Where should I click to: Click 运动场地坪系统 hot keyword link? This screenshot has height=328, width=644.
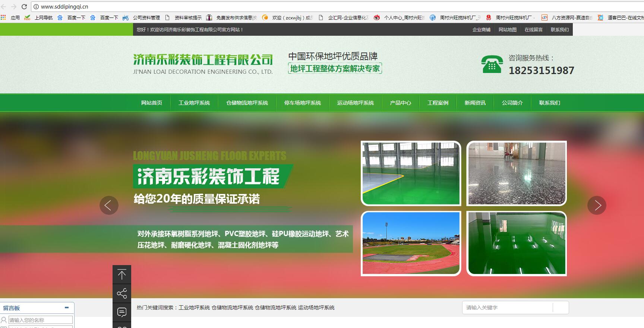click(316, 308)
